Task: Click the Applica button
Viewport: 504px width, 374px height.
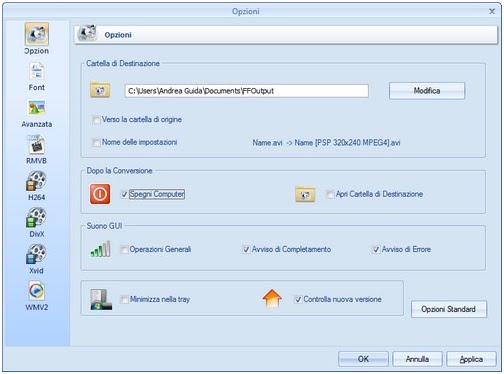Action: coord(471,359)
